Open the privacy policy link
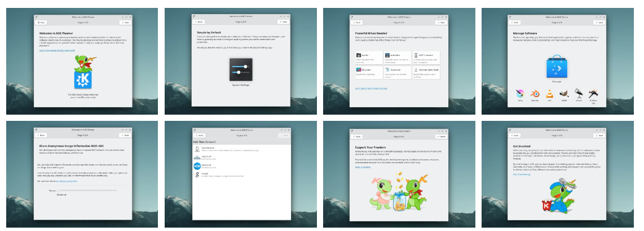644x231 pixels. click(66, 181)
